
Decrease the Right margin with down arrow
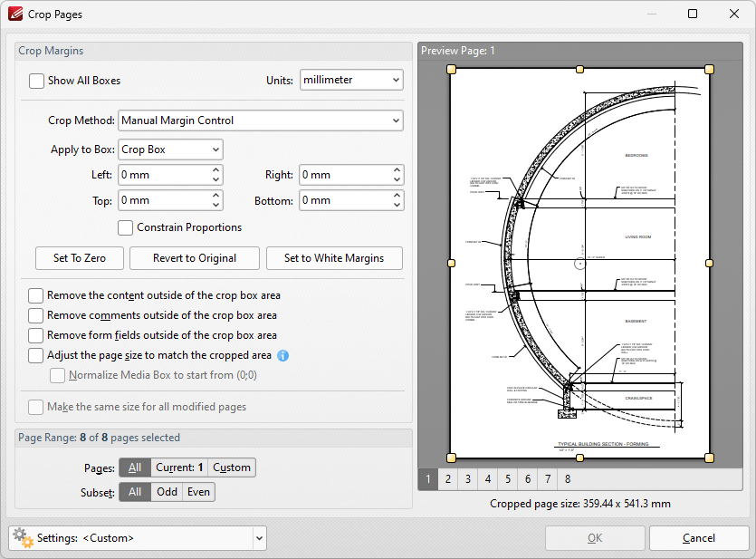click(397, 179)
